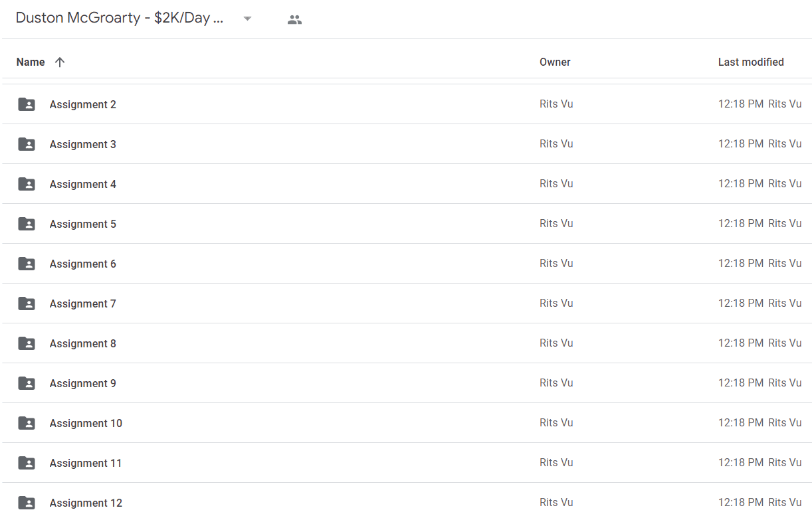Click modified time of Assignment 3 row
The width and height of the screenshot is (812, 518).
pyautogui.click(x=741, y=143)
